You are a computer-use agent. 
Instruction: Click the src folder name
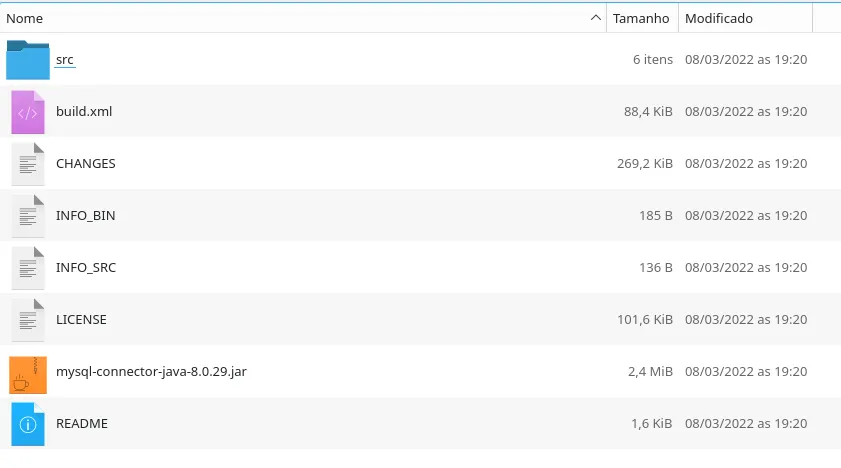coord(64,60)
